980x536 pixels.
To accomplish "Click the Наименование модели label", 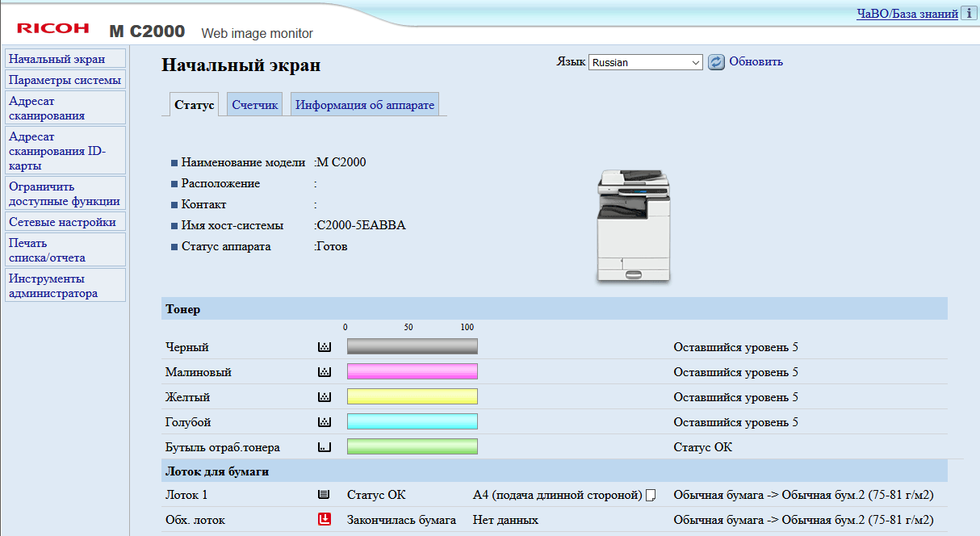I will pos(243,162).
